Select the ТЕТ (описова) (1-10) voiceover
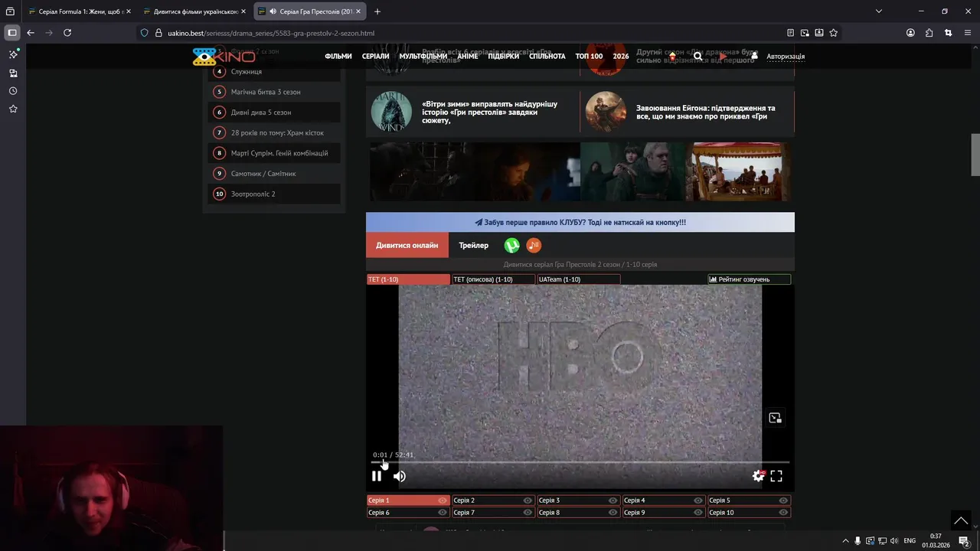The image size is (980, 551). pos(493,279)
